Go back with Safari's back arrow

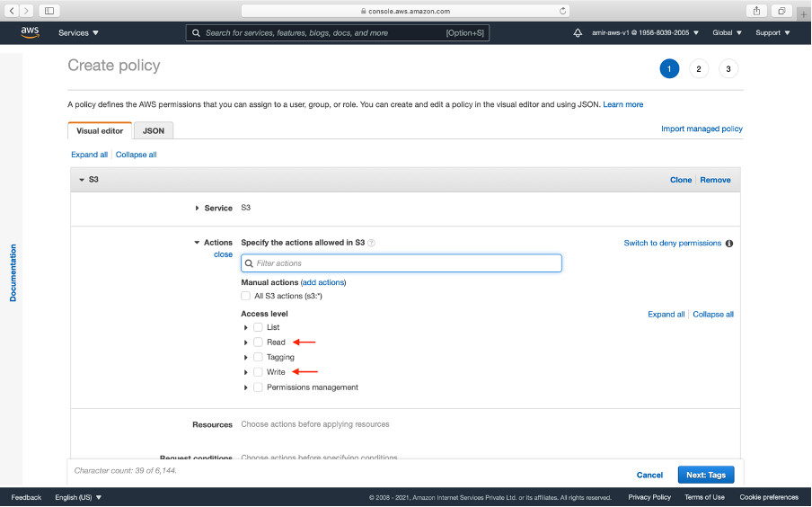pyautogui.click(x=12, y=11)
